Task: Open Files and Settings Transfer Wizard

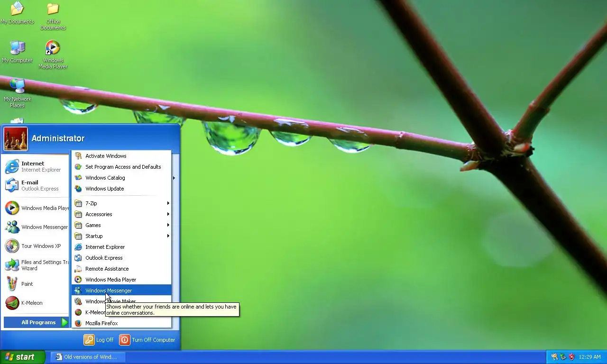Action: pyautogui.click(x=37, y=265)
